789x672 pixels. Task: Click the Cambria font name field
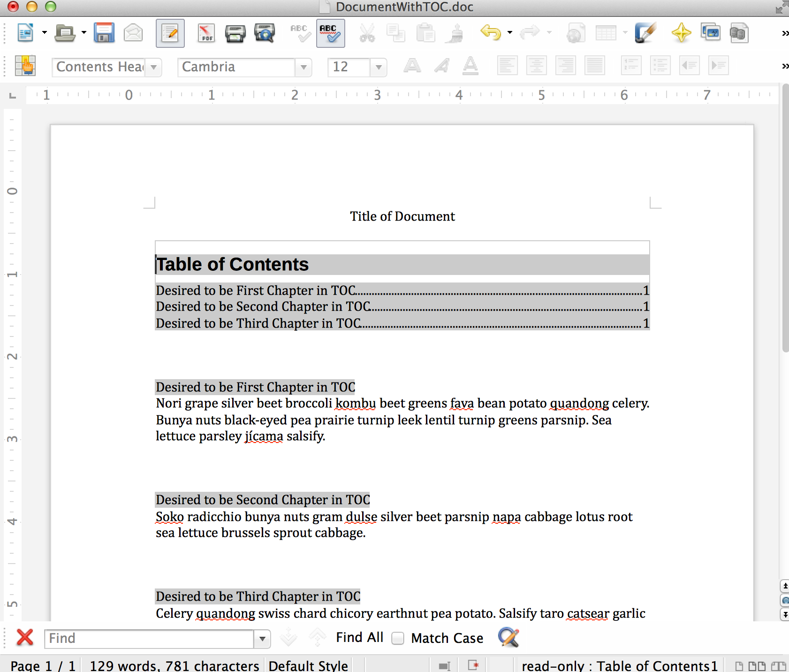pos(236,67)
